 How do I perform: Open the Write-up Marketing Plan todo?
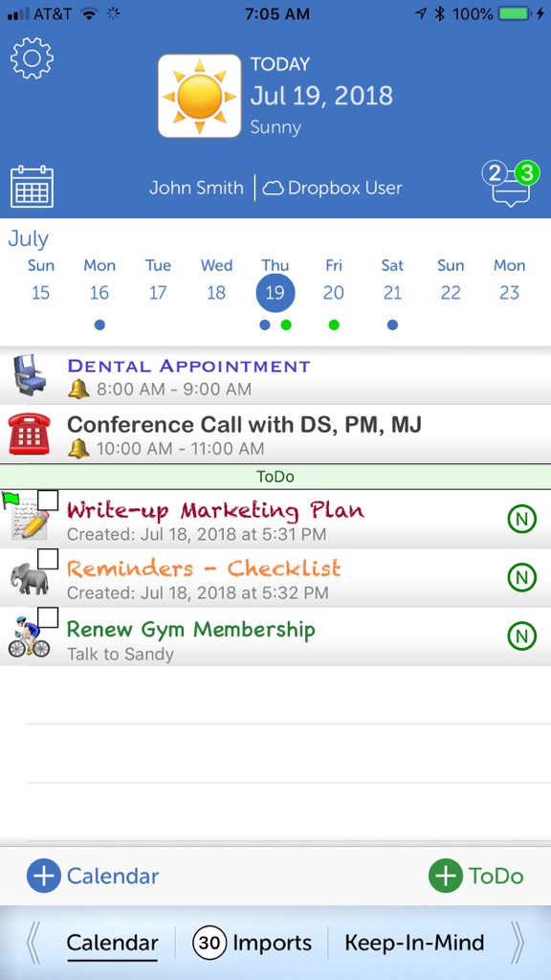coord(275,519)
